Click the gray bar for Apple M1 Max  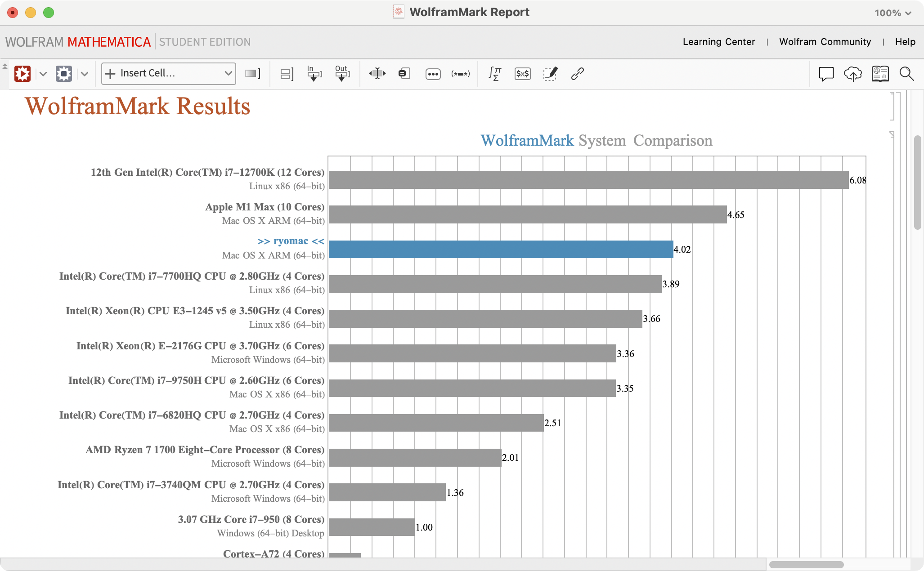(x=528, y=214)
